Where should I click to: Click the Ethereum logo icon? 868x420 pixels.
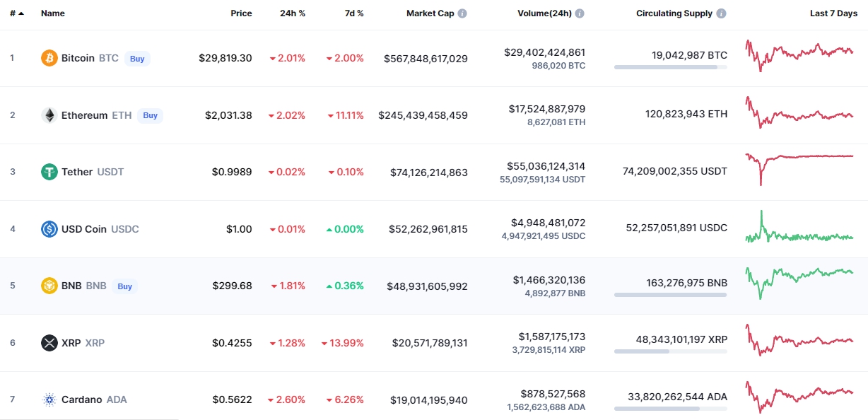[49, 115]
